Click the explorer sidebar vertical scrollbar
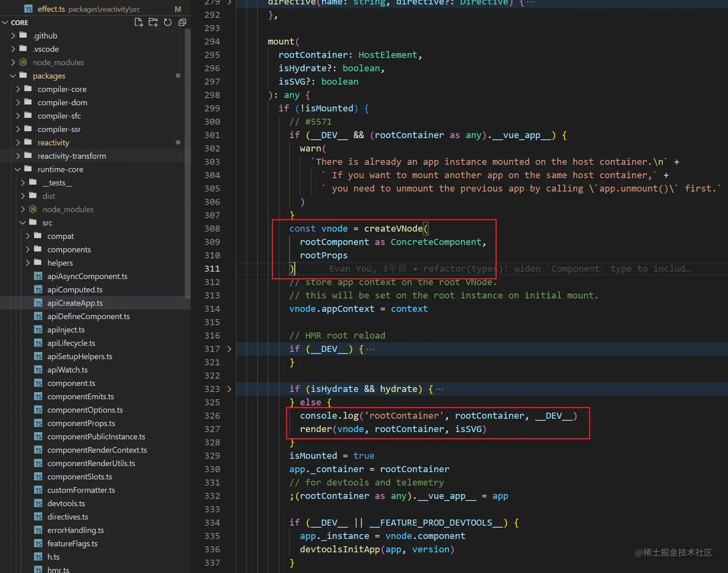The height and width of the screenshot is (573, 728). tap(188, 163)
